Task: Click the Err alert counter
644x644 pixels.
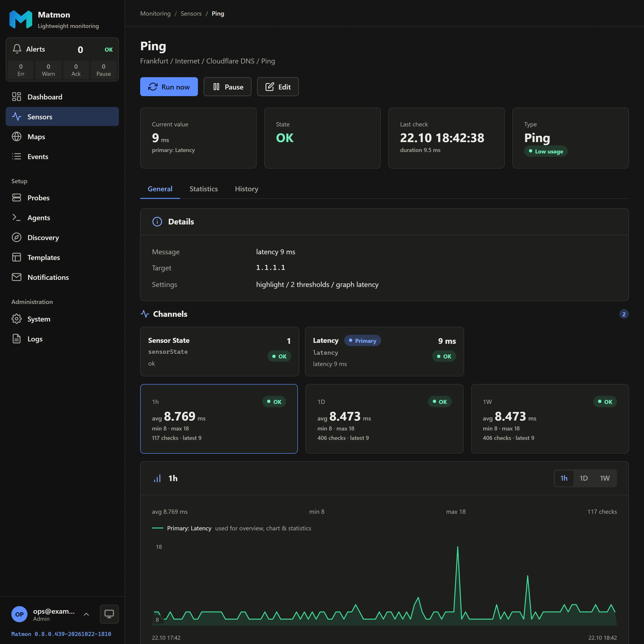Action: pyautogui.click(x=21, y=70)
